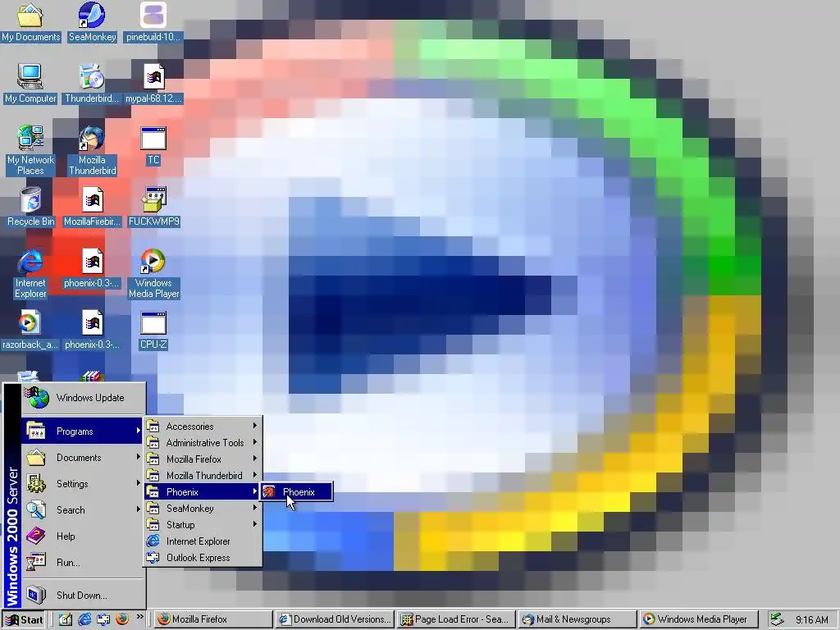Expand the Startup program folder
The image size is (840, 630).
click(203, 524)
